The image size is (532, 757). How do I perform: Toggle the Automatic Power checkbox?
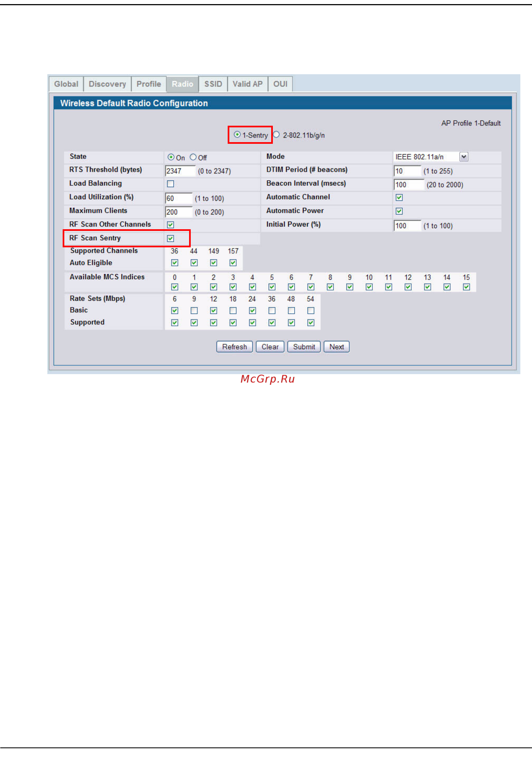399,211
